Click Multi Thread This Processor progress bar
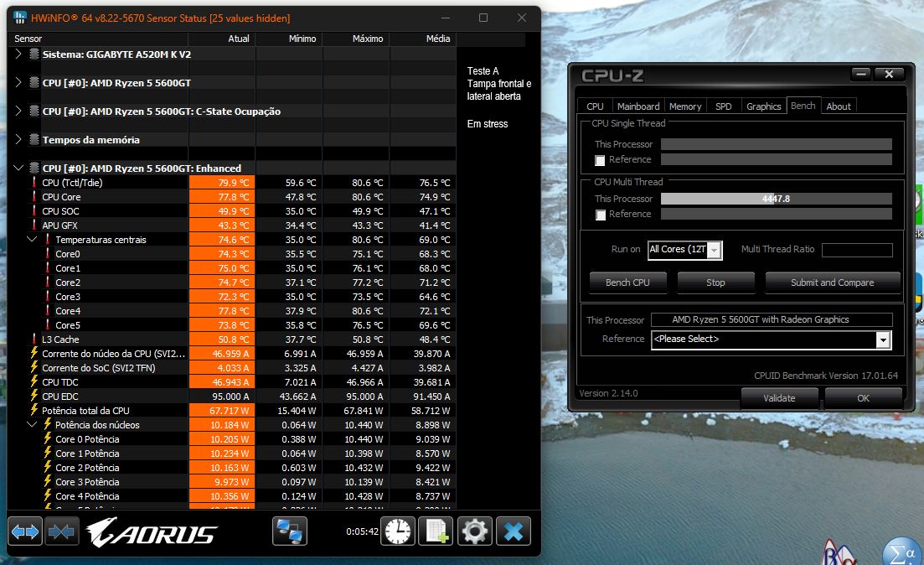 pos(776,199)
